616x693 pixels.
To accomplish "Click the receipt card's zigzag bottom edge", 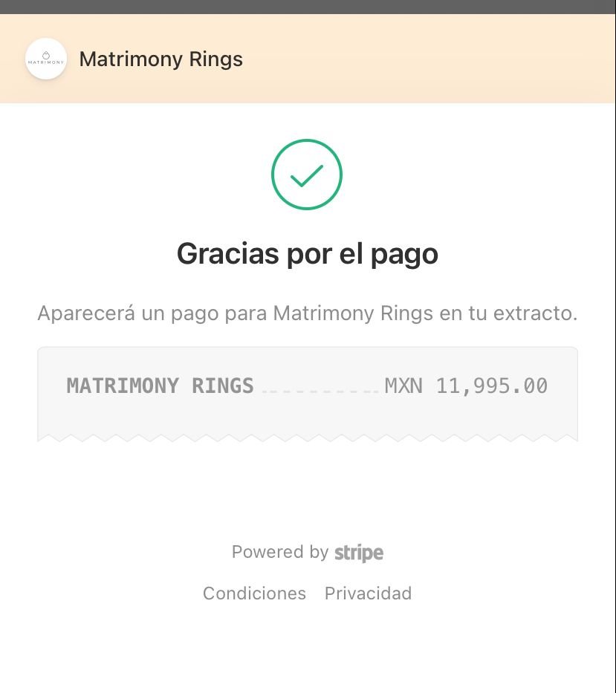I will (308, 438).
